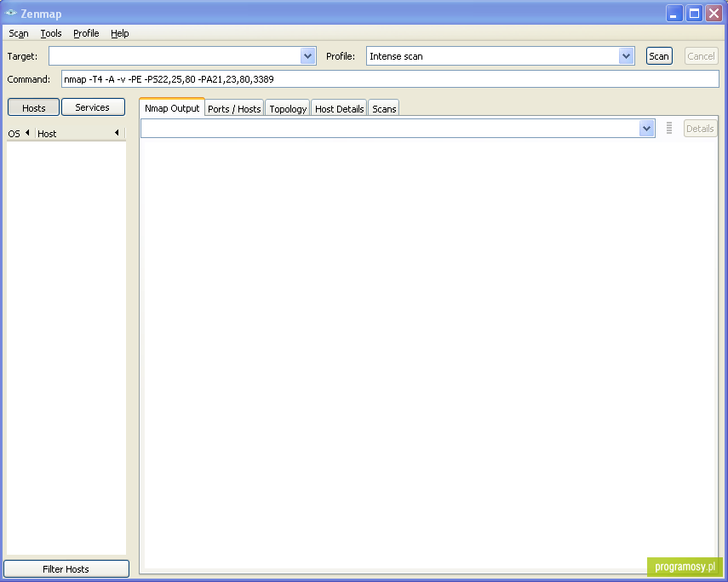Click the nmap Command text field
The width and height of the screenshot is (728, 582).
[x=390, y=79]
